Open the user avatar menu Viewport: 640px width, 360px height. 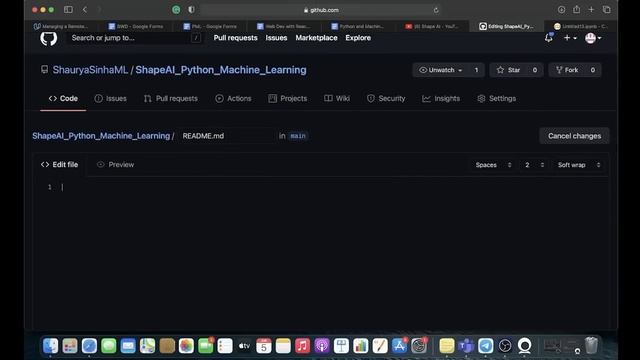[593, 38]
